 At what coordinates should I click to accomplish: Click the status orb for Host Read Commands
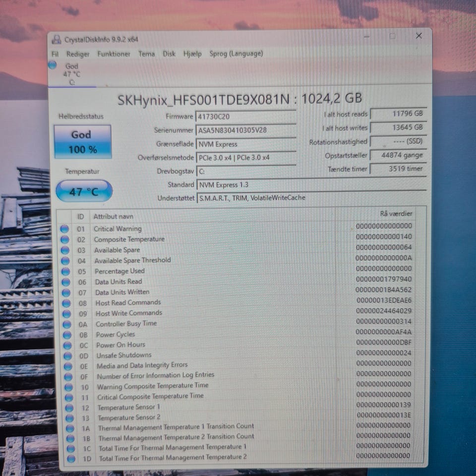66,303
